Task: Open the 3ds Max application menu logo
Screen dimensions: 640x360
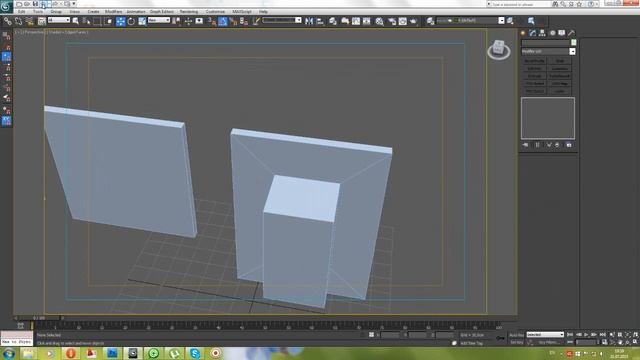Action: (x=6, y=6)
